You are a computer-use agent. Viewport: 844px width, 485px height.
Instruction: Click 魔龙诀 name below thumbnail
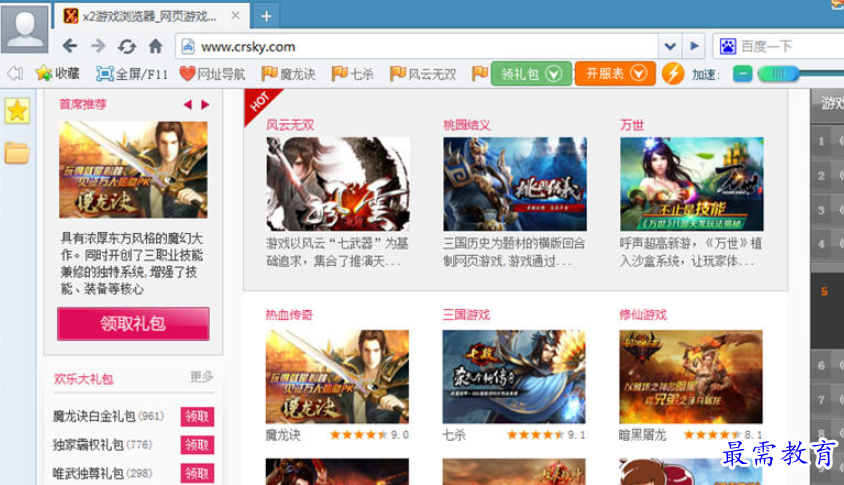[283, 435]
